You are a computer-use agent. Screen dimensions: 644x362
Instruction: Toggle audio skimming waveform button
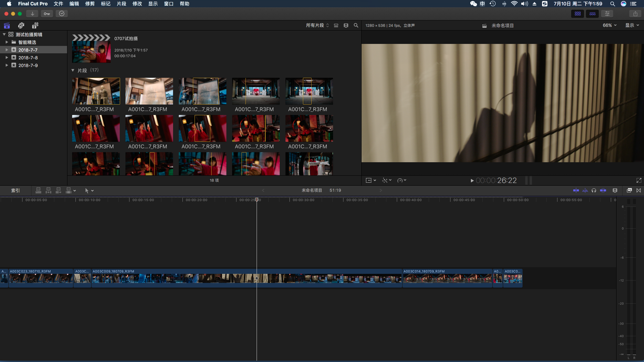[585, 190]
